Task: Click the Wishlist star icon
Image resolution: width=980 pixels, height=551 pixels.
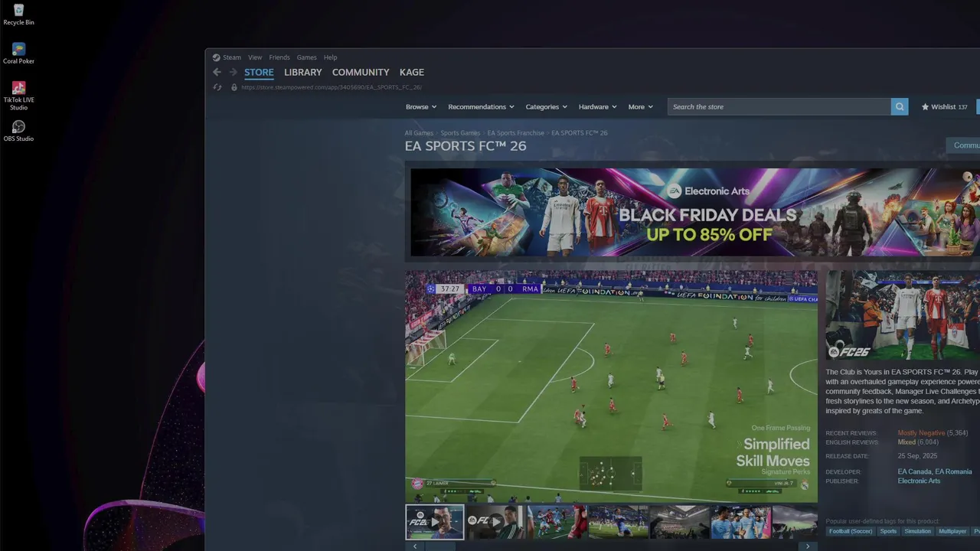Action: (x=925, y=107)
